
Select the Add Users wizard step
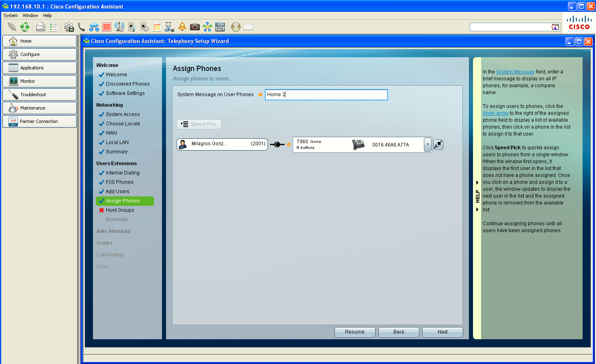coord(117,192)
